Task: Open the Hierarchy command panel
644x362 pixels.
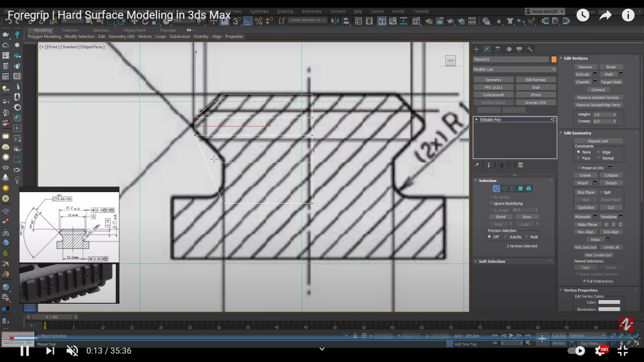Action: (498, 49)
